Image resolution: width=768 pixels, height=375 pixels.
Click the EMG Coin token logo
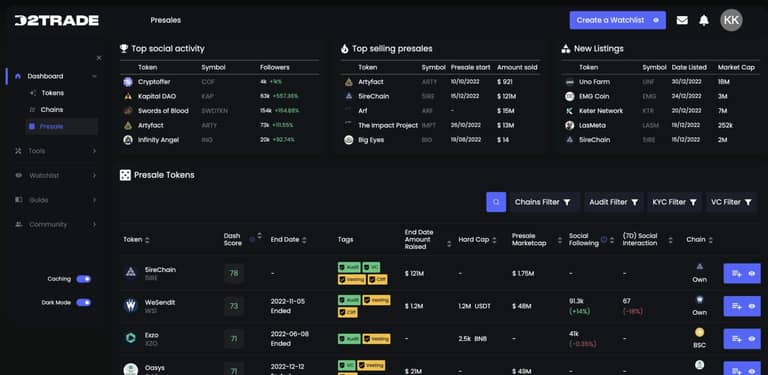pyautogui.click(x=569, y=96)
